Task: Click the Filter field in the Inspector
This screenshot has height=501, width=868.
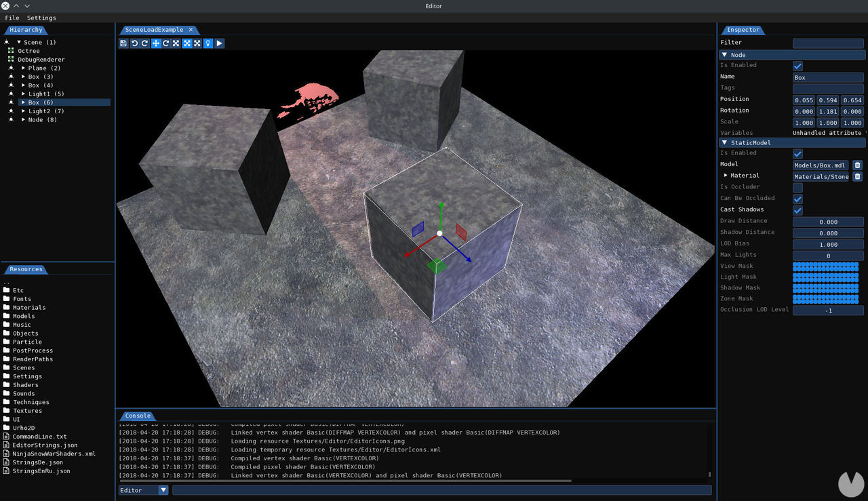Action: (828, 43)
